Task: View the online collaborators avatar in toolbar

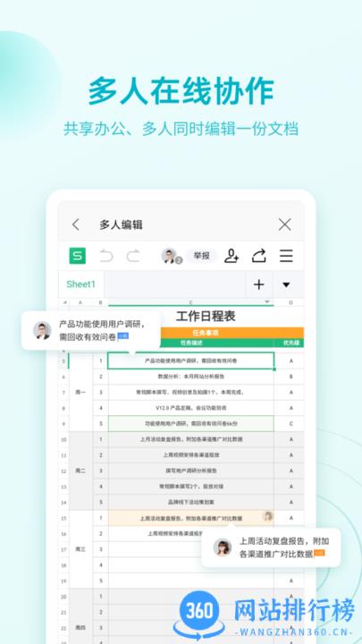Action: [171, 256]
